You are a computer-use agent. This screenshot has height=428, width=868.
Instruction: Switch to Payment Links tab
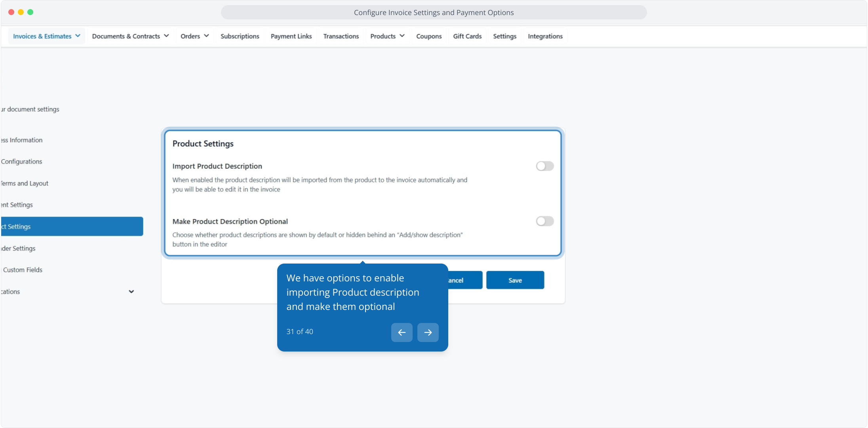click(291, 36)
